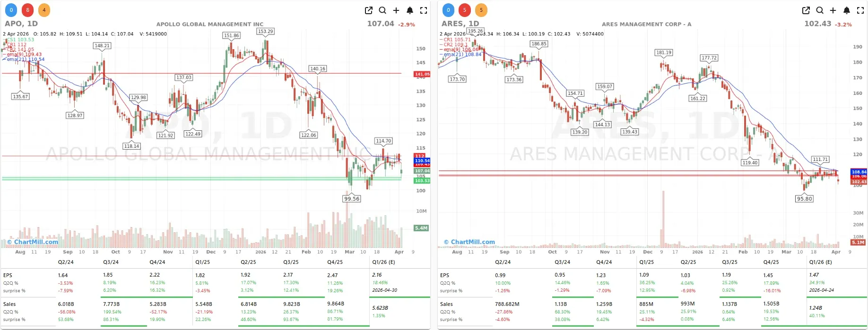The image size is (868, 330).
Task: Open the search icon on APO chart
Action: (x=382, y=10)
